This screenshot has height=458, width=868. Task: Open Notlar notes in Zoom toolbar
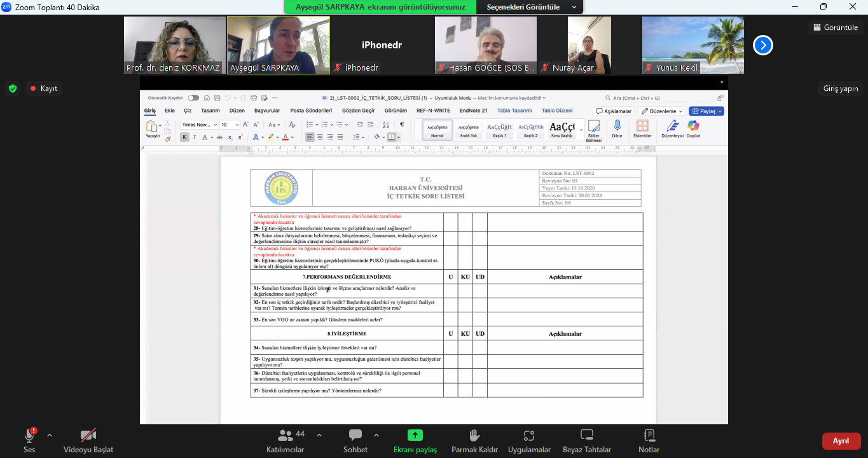[x=649, y=436]
